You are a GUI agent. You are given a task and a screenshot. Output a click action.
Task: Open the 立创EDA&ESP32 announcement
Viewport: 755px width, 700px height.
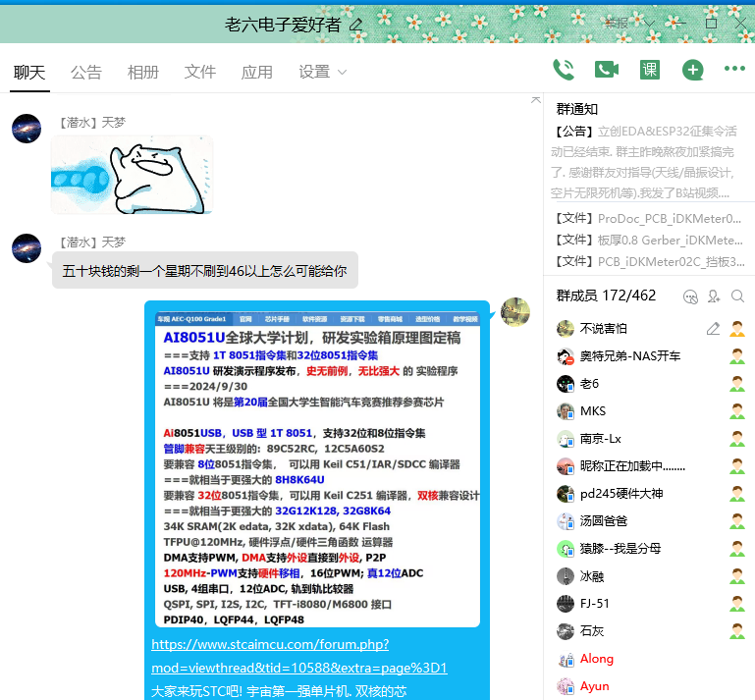(644, 162)
